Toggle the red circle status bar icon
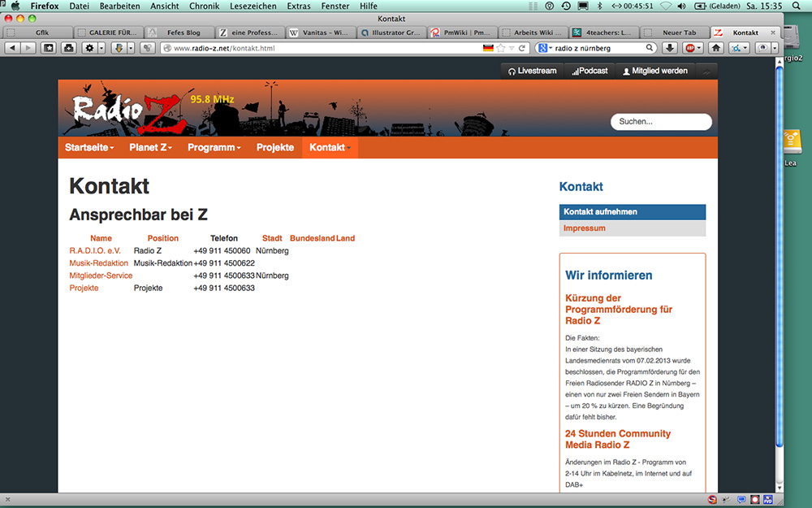 pyautogui.click(x=754, y=499)
